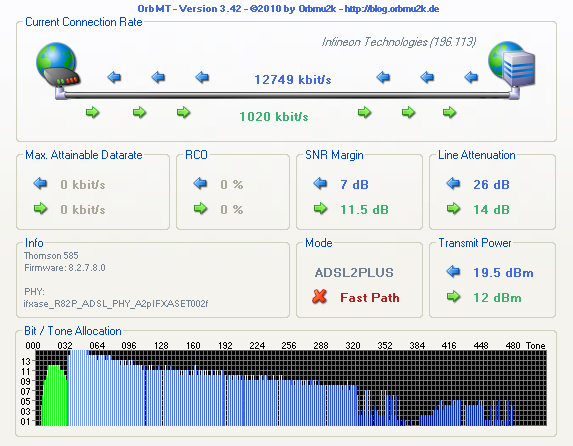Image resolution: width=573 pixels, height=446 pixels.
Task: Click the red X beside Fast Path
Action: [x=319, y=297]
